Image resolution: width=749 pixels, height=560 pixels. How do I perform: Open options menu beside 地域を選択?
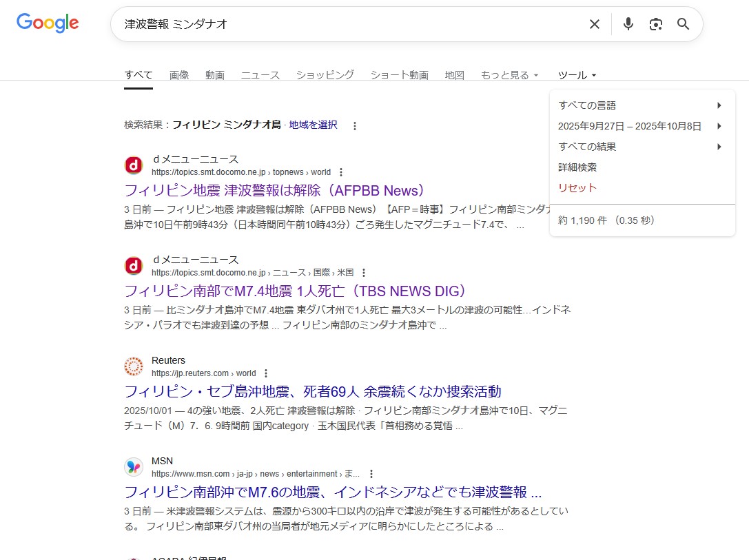(x=355, y=126)
